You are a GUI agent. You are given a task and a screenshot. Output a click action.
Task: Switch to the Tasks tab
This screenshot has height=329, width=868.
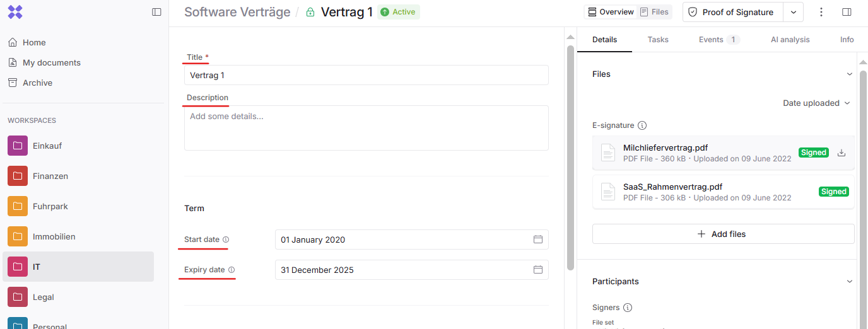(x=658, y=39)
